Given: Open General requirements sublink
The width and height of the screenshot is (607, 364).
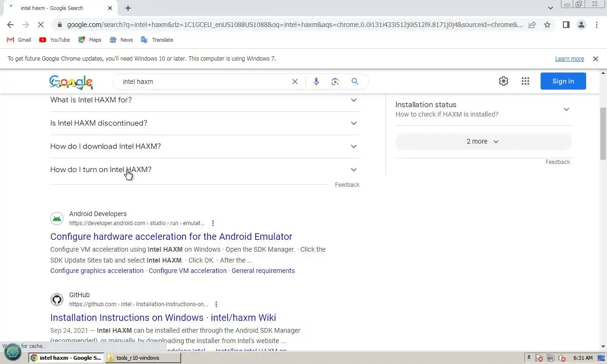Looking at the screenshot, I should click(x=263, y=271).
